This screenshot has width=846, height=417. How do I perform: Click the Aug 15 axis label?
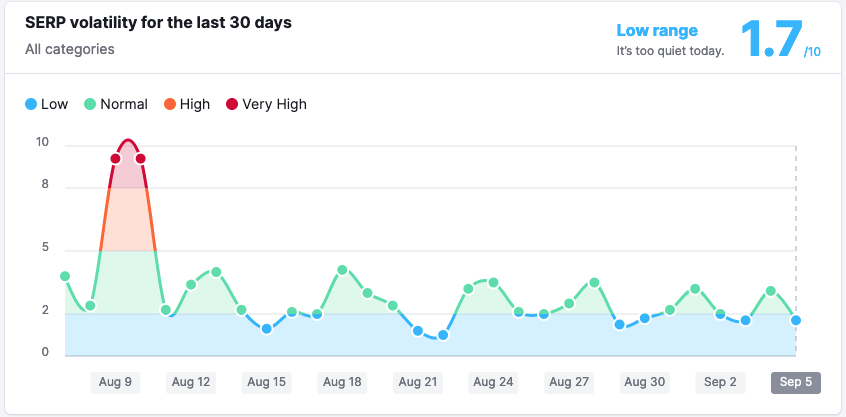click(266, 381)
